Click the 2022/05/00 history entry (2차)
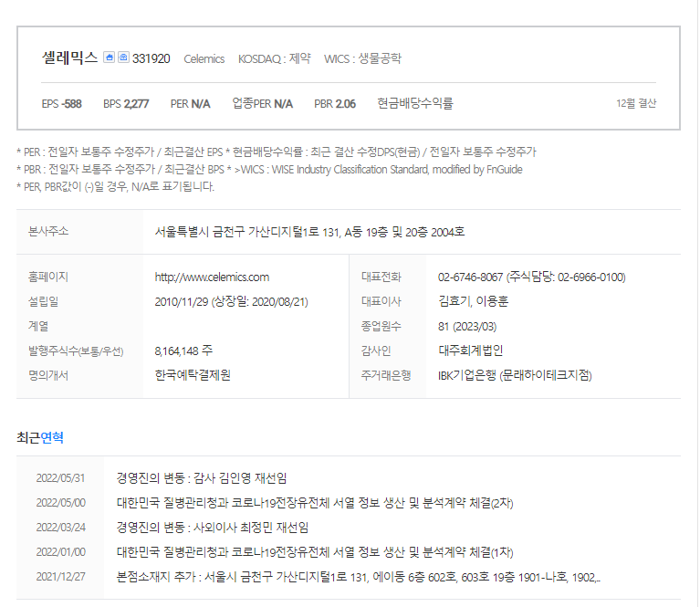 tap(315, 503)
